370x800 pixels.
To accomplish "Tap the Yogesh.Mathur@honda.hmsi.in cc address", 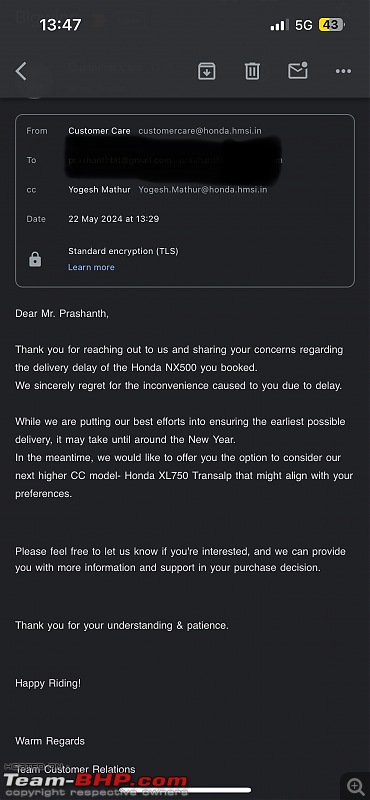I will (x=203, y=190).
